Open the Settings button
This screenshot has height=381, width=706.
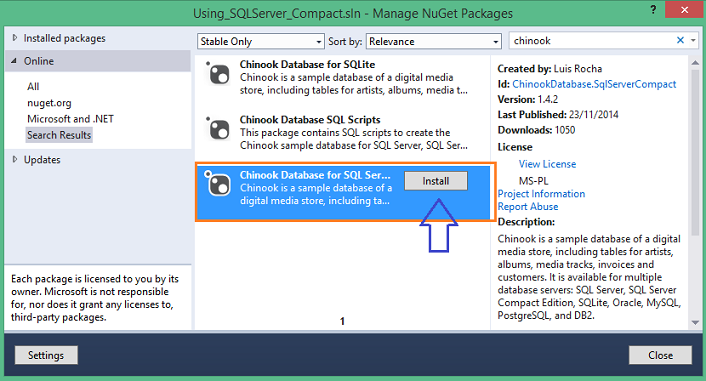click(46, 355)
